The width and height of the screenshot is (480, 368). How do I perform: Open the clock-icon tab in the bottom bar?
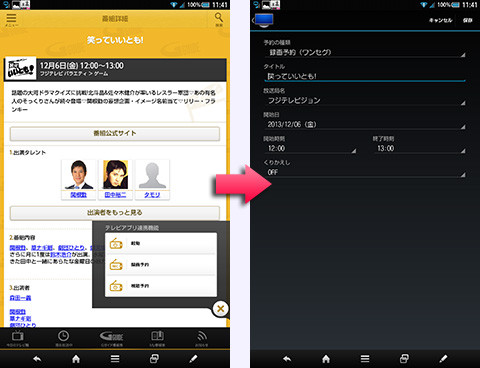(63, 338)
